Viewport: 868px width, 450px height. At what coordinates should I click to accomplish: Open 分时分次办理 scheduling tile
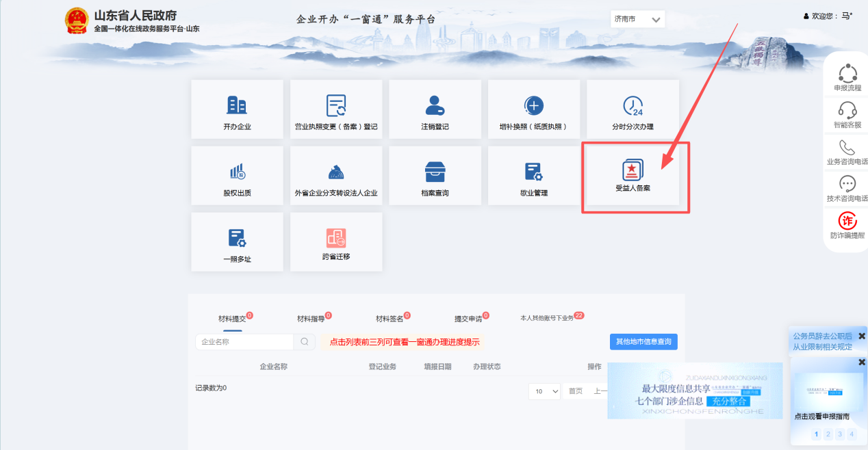point(633,106)
